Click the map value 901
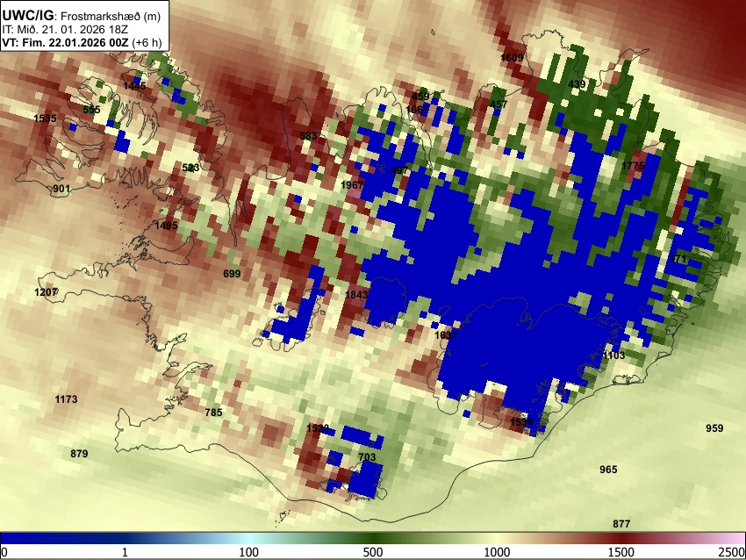Image resolution: width=746 pixels, height=560 pixels. coord(61,189)
